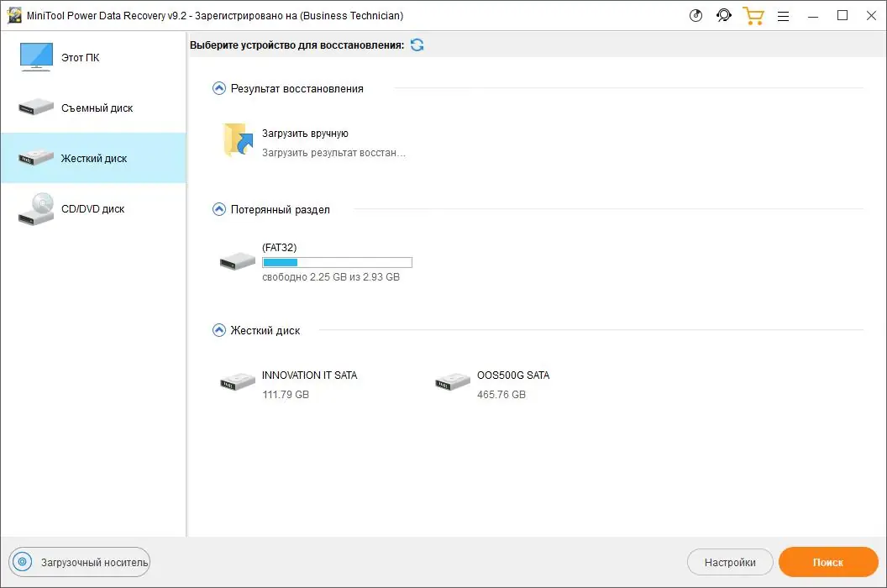This screenshot has width=887, height=588.
Task: Click the registration key icon in title bar
Action: (695, 15)
